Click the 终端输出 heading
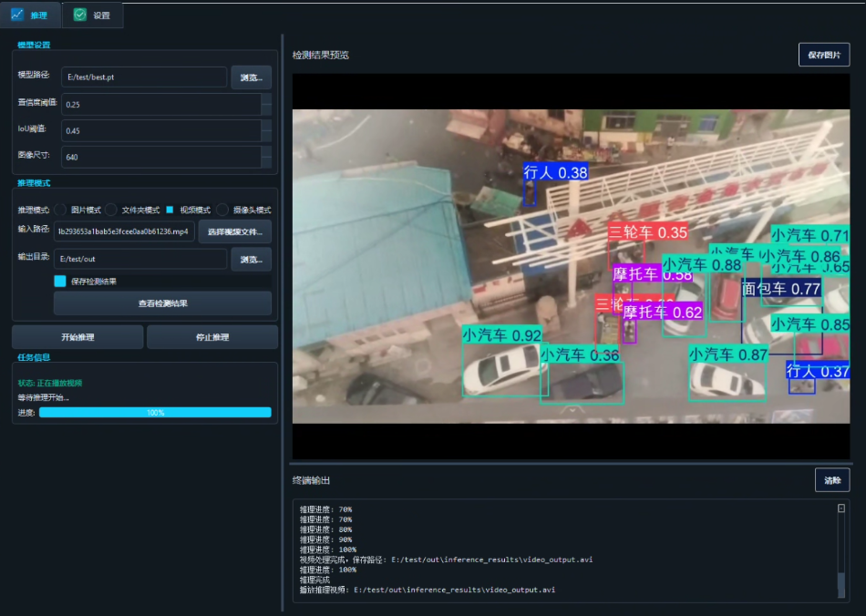Viewport: 866px width, 616px height. tap(311, 480)
